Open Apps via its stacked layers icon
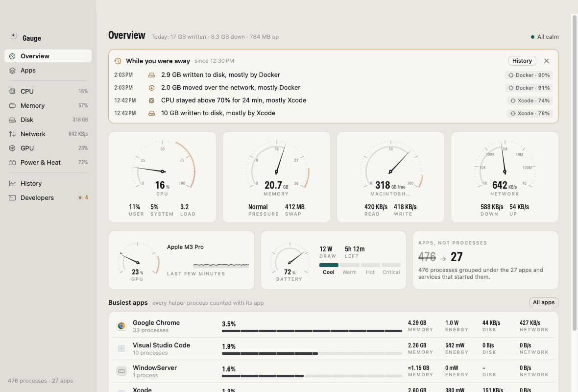 click(12, 71)
